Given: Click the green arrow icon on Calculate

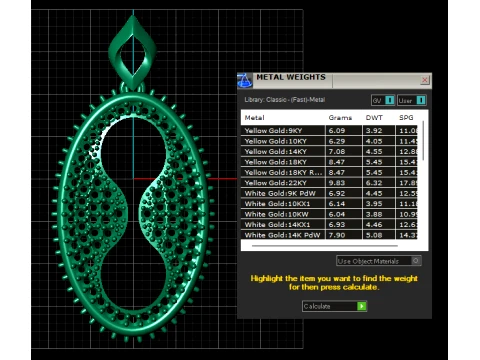Looking at the screenshot, I should pyautogui.click(x=361, y=306).
